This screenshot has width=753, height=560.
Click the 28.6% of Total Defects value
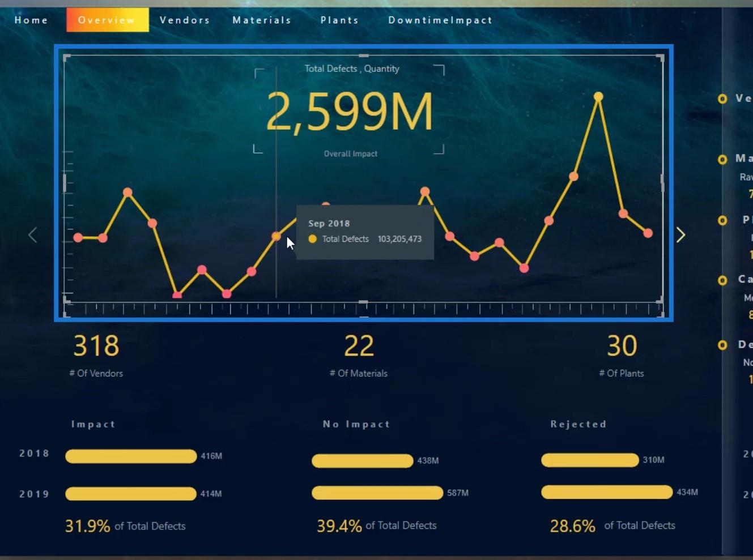click(x=572, y=526)
